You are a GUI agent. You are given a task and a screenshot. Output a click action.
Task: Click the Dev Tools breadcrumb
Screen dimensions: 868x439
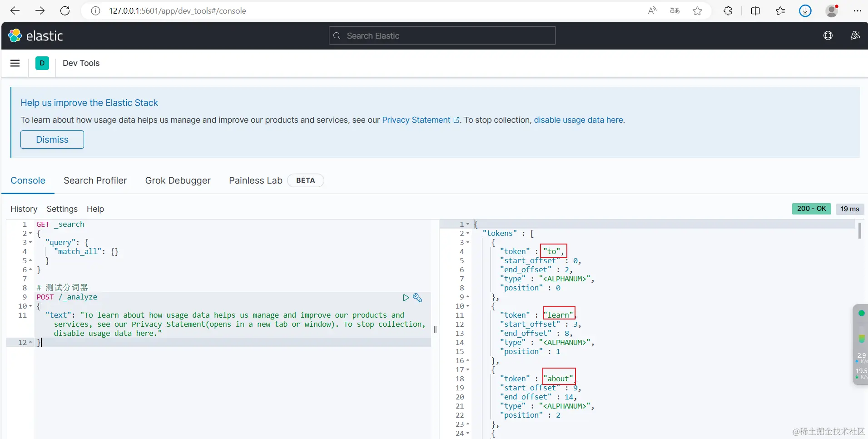pyautogui.click(x=81, y=63)
